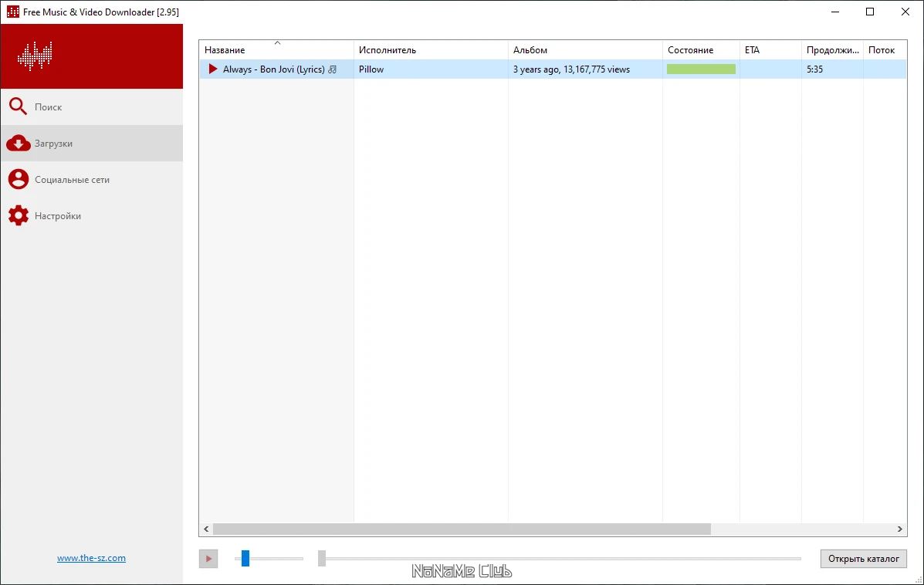The height and width of the screenshot is (585, 924).
Task: Click the waveform logo in red header
Action: [x=35, y=56]
